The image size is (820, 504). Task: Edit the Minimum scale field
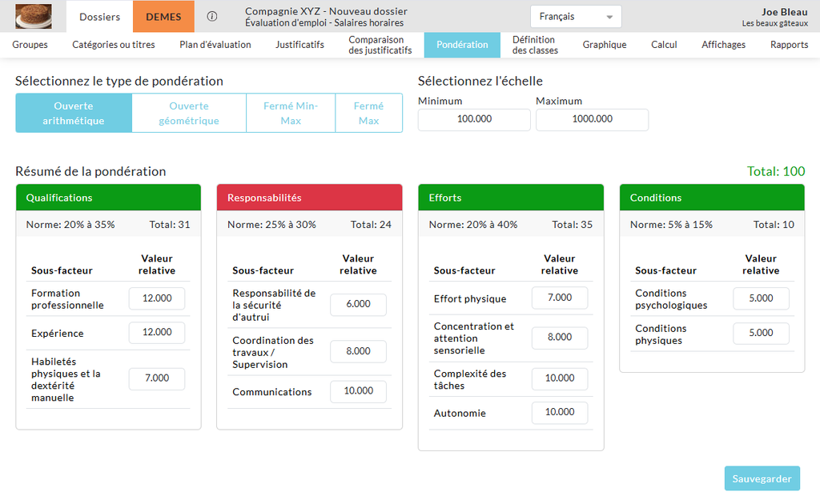click(x=474, y=119)
